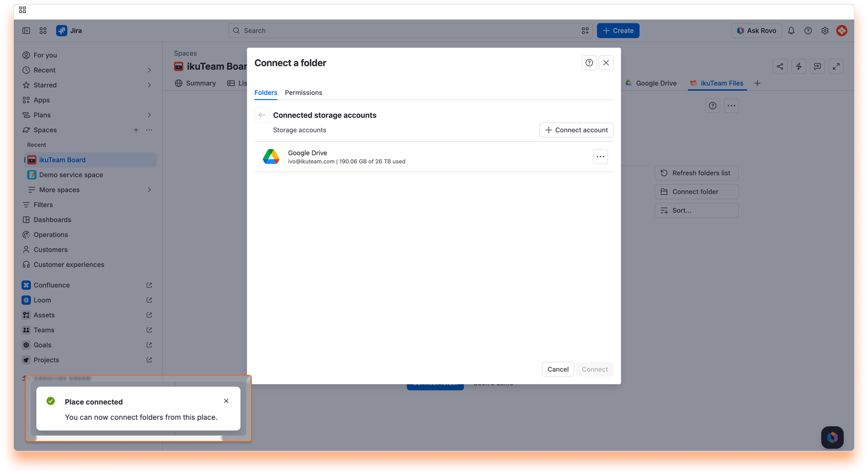The width and height of the screenshot is (868, 474).
Task: Open Demo service space in sidebar
Action: (x=91, y=175)
